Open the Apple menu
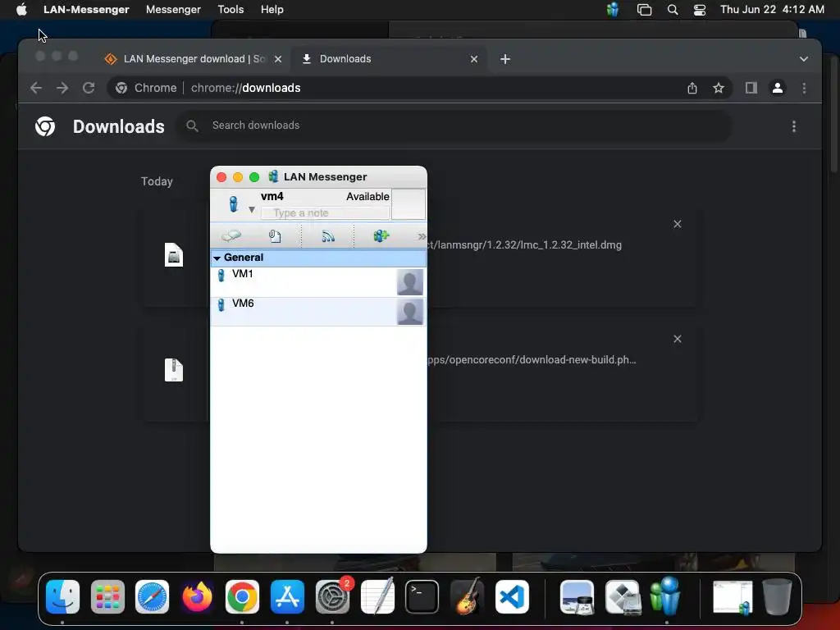The image size is (840, 630). click(x=21, y=10)
